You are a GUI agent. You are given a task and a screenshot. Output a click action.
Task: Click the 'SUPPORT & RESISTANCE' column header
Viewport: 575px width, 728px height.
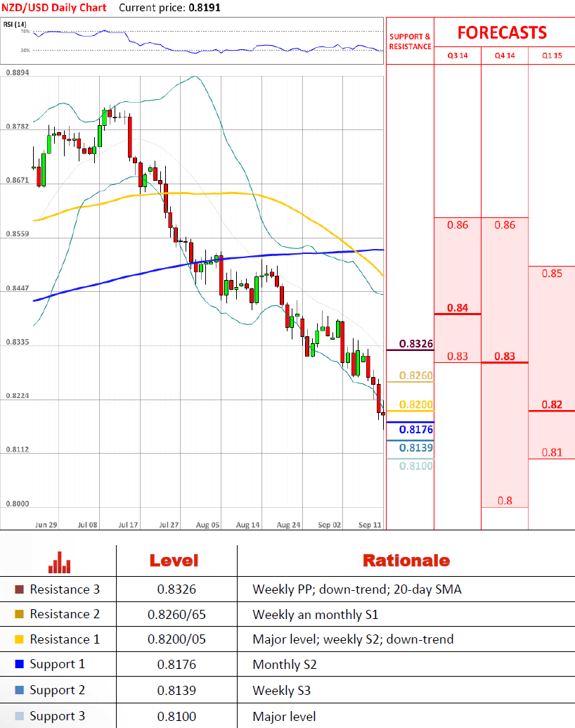(411, 41)
